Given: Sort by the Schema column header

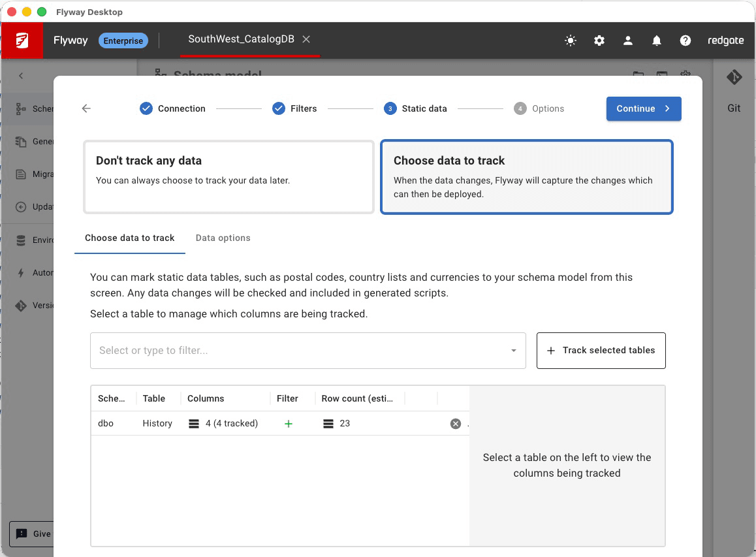Looking at the screenshot, I should pyautogui.click(x=112, y=398).
